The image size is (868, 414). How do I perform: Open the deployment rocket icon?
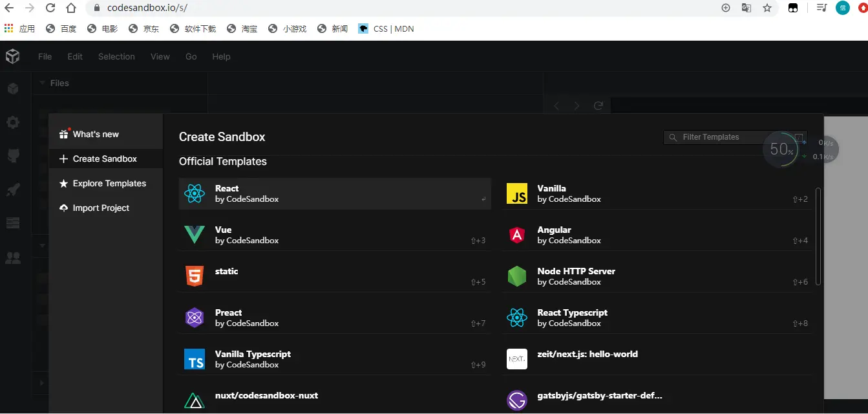pyautogui.click(x=13, y=190)
